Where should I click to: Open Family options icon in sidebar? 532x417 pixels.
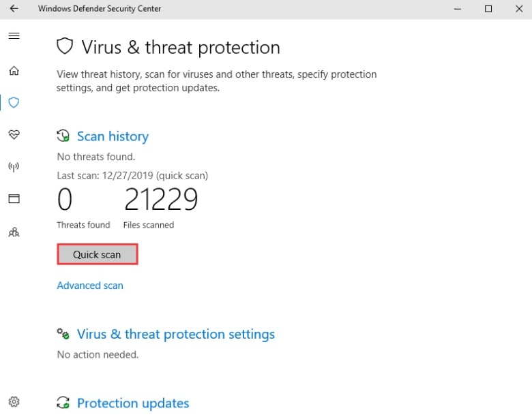coord(14,232)
